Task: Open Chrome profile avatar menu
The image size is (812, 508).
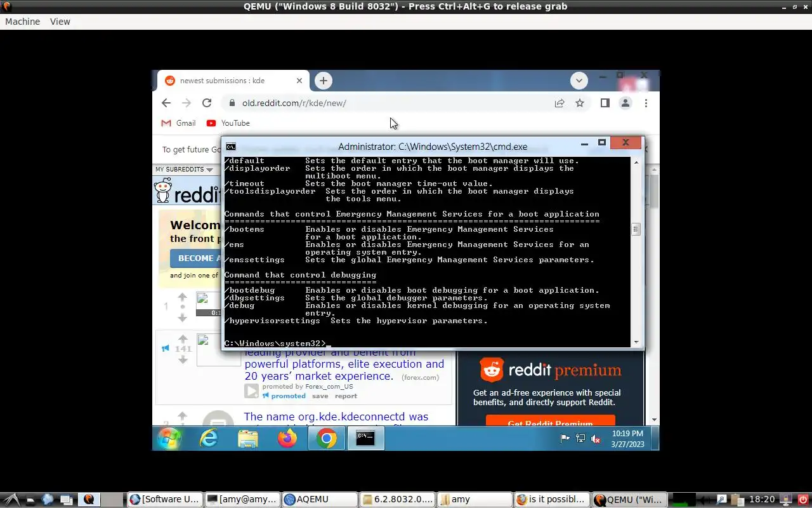Action: (x=625, y=103)
